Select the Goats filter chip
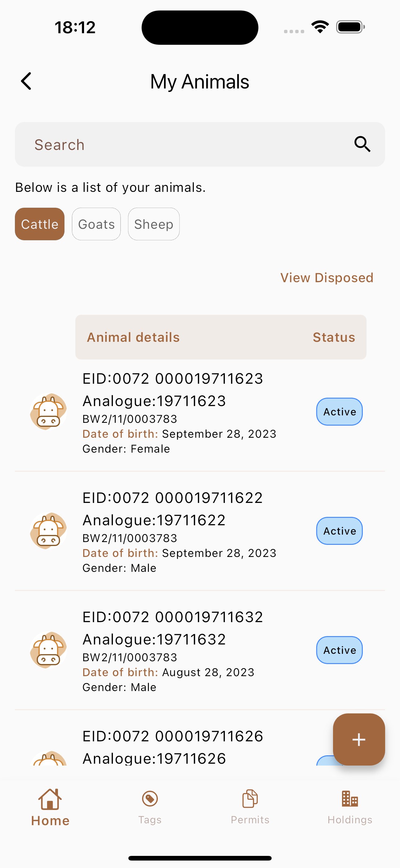This screenshot has height=868, width=400. point(96,224)
